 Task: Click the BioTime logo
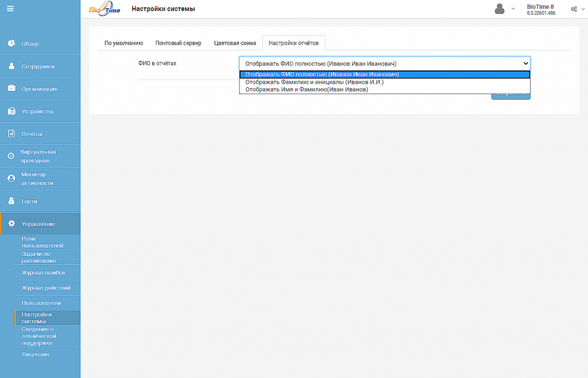tap(105, 9)
